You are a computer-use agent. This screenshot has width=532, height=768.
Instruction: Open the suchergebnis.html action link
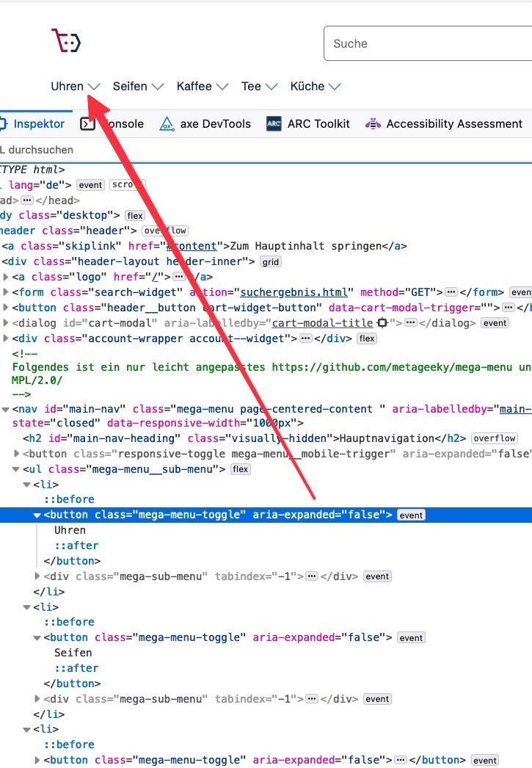(x=294, y=292)
